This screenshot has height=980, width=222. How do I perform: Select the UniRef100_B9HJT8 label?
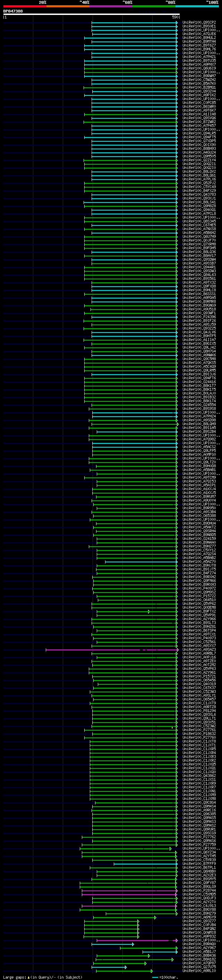(x=199, y=565)
